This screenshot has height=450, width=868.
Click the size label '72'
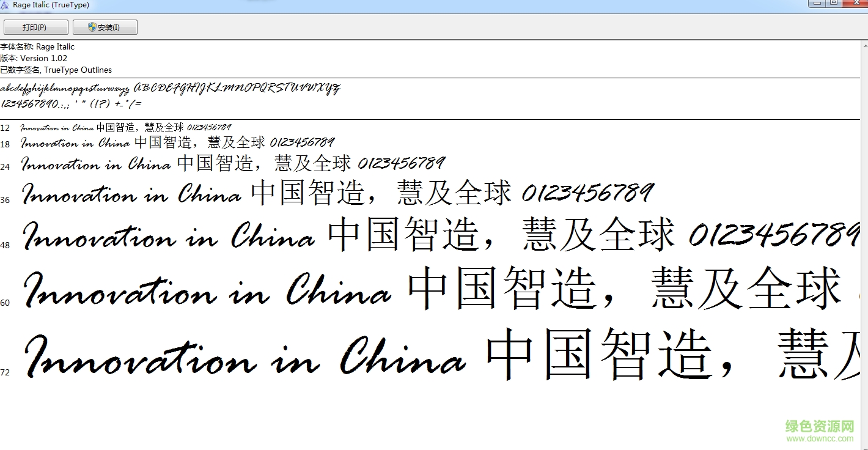click(5, 372)
